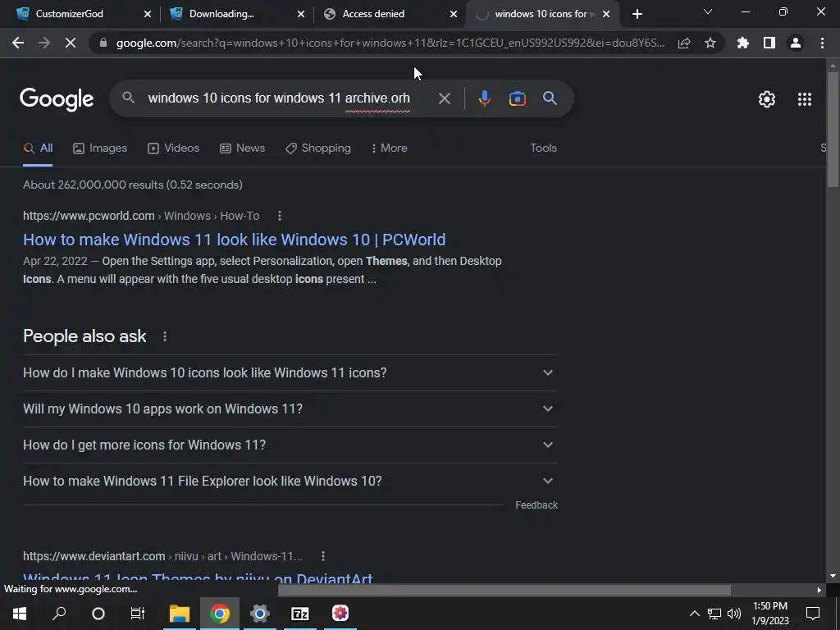The image size is (840, 630).
Task: Open the volume control
Action: (x=734, y=614)
